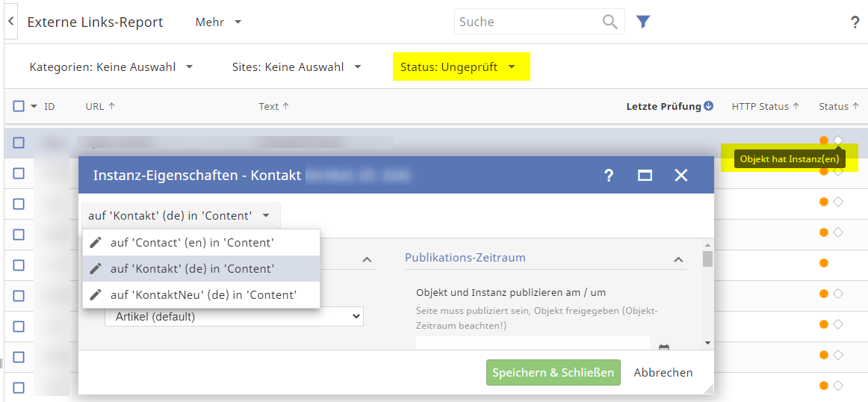
Task: Open the Mehr menu
Action: (218, 22)
